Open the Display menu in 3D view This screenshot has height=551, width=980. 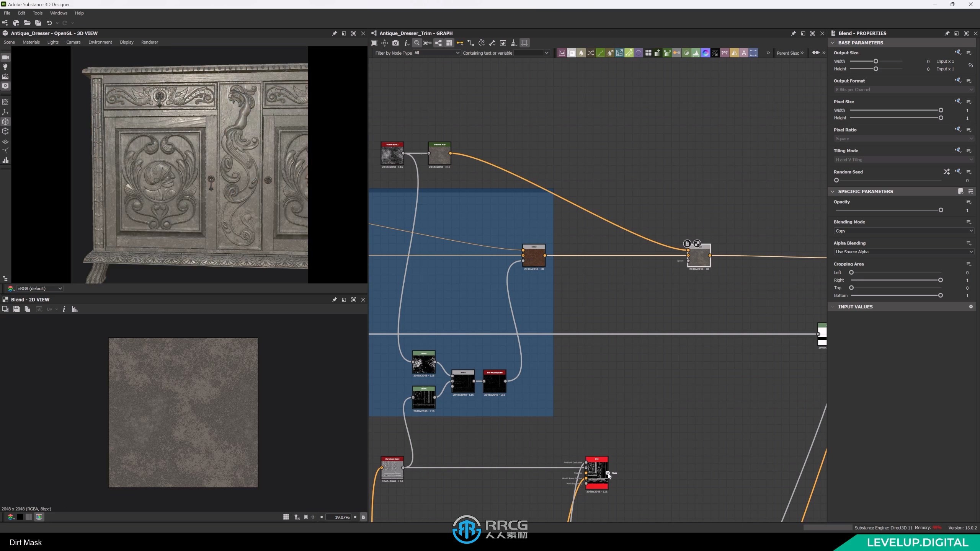click(x=126, y=42)
